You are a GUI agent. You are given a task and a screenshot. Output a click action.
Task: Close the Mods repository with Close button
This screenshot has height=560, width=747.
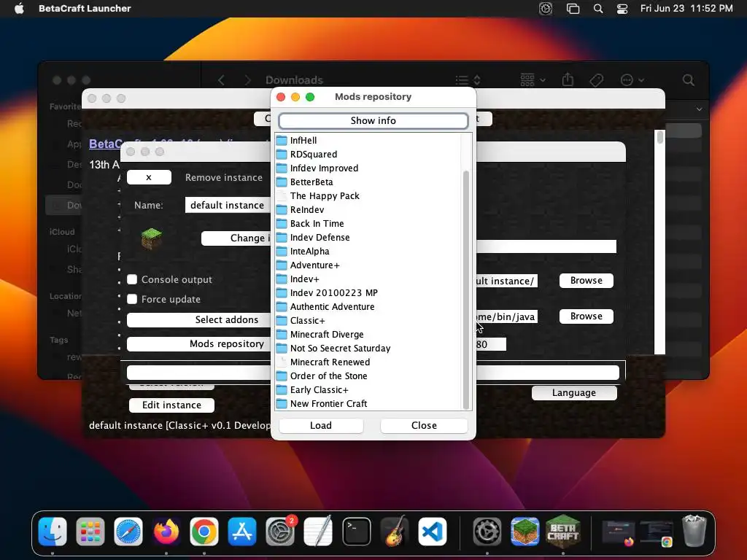[424, 425]
